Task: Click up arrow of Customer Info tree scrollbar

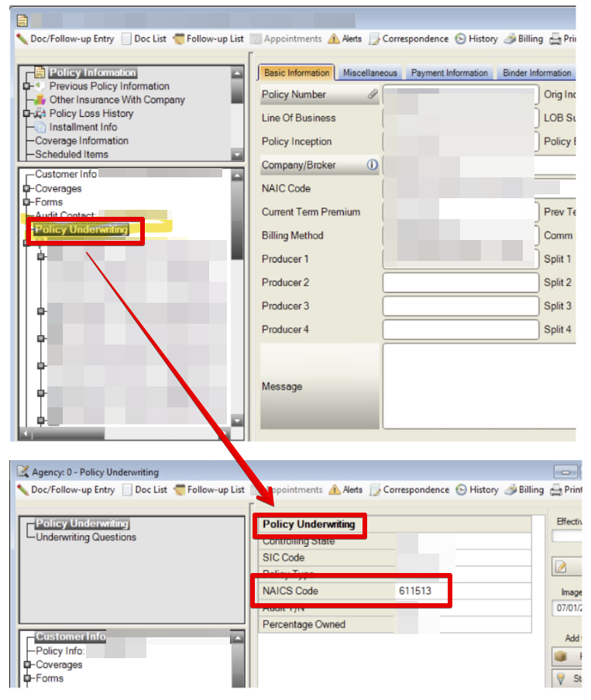Action: [x=237, y=176]
